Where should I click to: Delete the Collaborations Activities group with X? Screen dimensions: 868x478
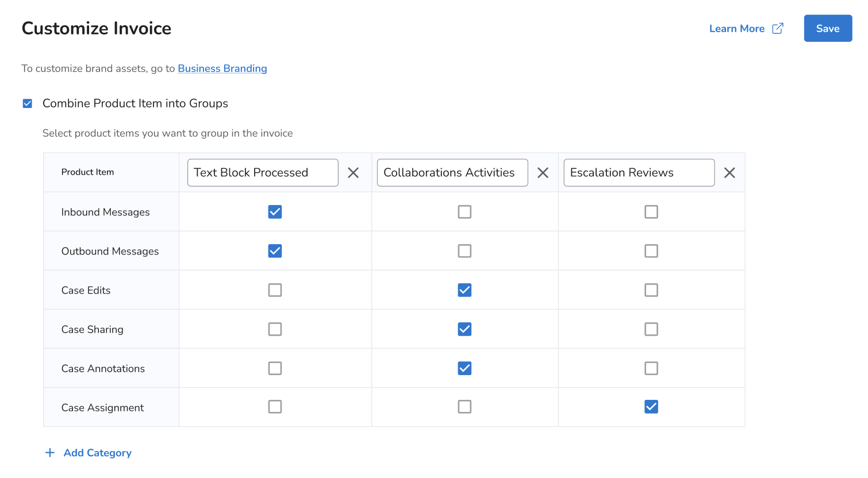(543, 173)
